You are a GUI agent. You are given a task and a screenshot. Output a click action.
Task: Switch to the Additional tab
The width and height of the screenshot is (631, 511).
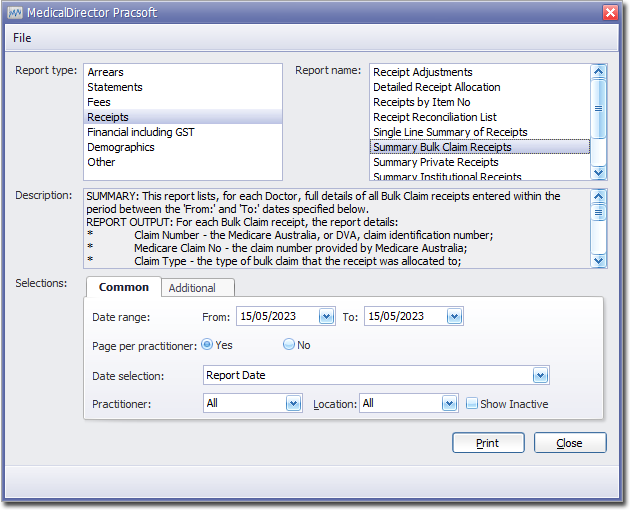point(192,288)
